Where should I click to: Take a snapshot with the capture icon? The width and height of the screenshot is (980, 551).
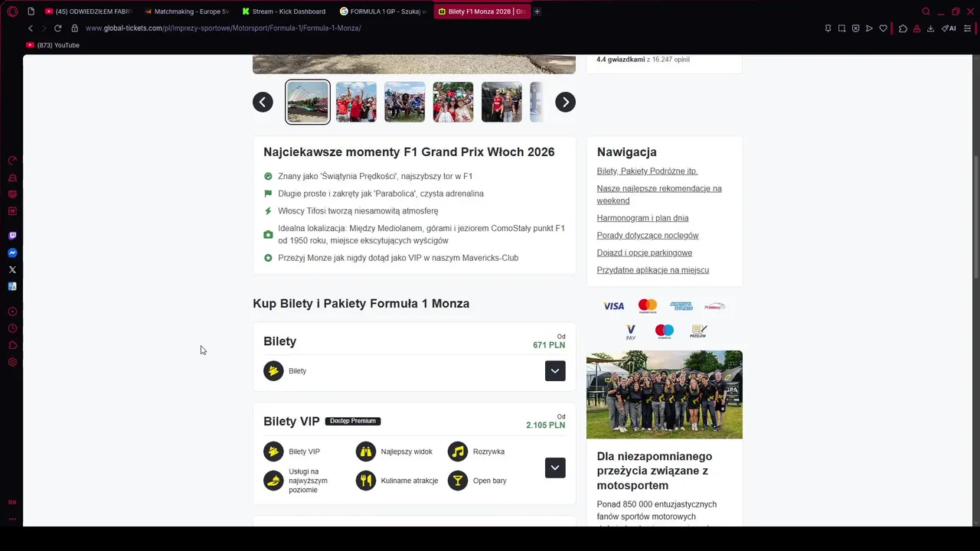[841, 28]
